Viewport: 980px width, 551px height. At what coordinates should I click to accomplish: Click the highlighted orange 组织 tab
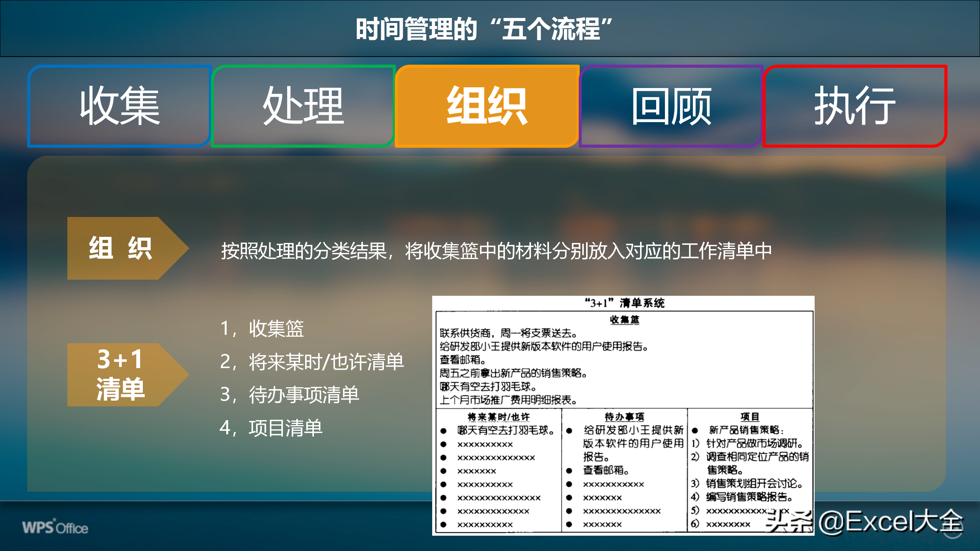(487, 106)
